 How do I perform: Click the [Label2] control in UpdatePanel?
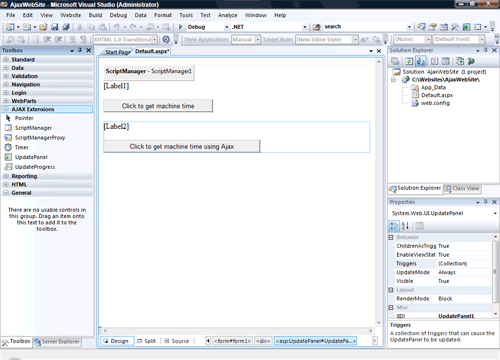(x=116, y=126)
